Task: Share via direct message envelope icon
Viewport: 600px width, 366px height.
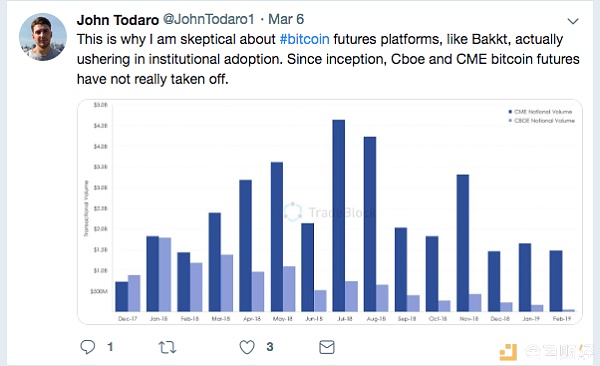Action: 327,347
